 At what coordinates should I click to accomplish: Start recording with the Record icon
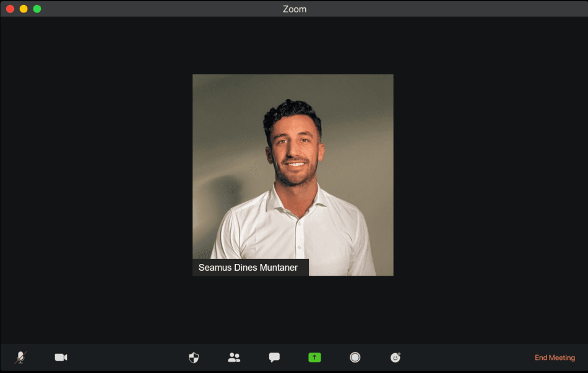(x=355, y=358)
